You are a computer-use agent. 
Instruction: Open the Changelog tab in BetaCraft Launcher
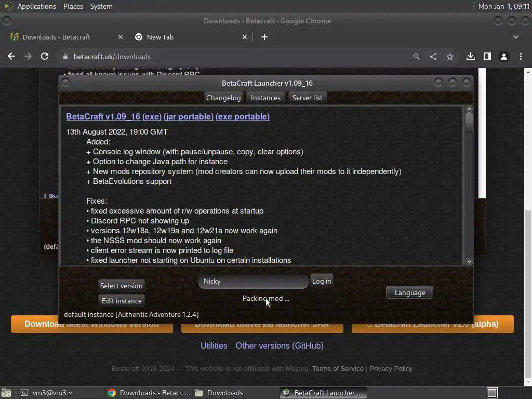tap(223, 98)
